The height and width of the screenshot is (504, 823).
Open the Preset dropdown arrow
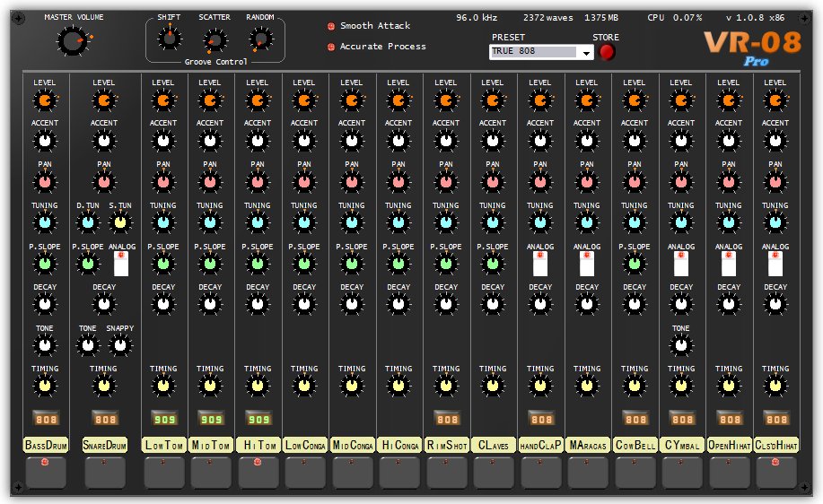[585, 52]
